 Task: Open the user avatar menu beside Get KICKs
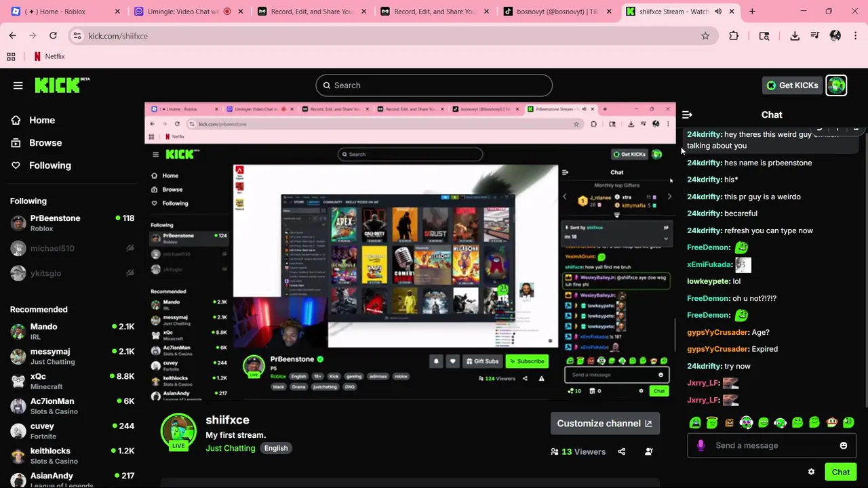click(836, 85)
